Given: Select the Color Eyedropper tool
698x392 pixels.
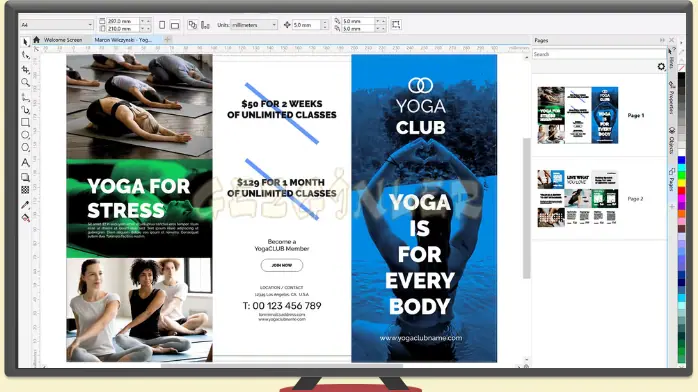Looking at the screenshot, I should (x=25, y=205).
